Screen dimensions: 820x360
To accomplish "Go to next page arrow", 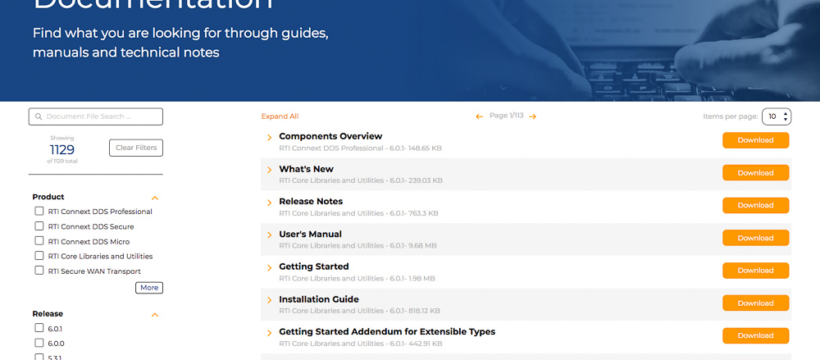I will [x=532, y=117].
